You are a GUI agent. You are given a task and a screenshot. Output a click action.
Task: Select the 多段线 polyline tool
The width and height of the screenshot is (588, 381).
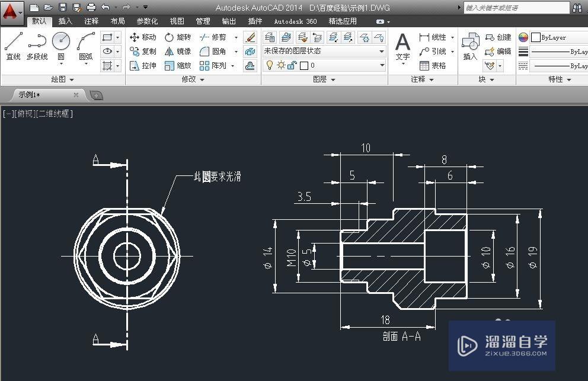[37, 46]
